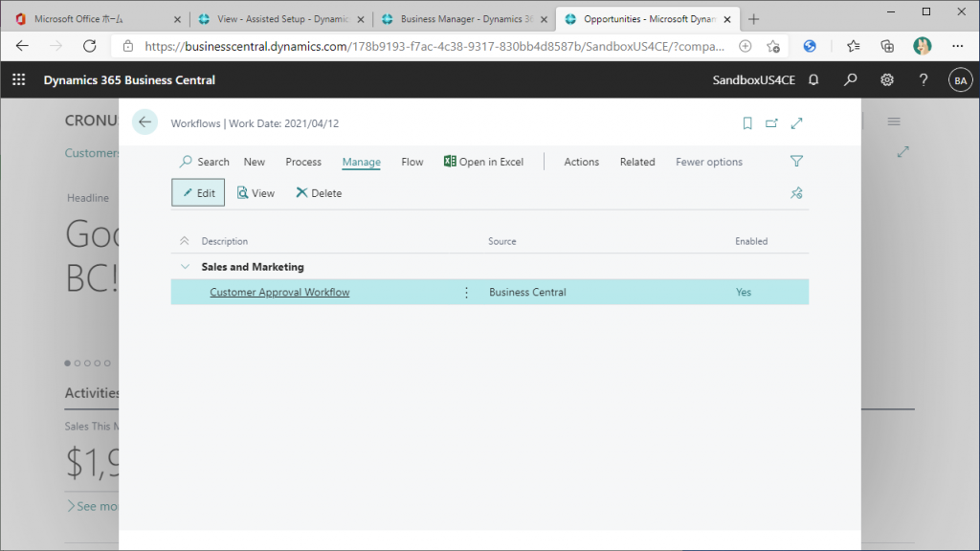
Task: Click the Enabled column header
Action: click(x=751, y=241)
